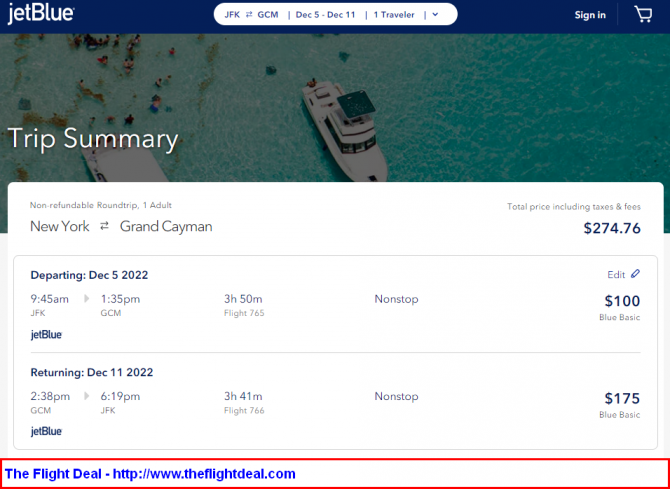Click Non-refundable Roundtrip, 1 Adult text

click(101, 205)
